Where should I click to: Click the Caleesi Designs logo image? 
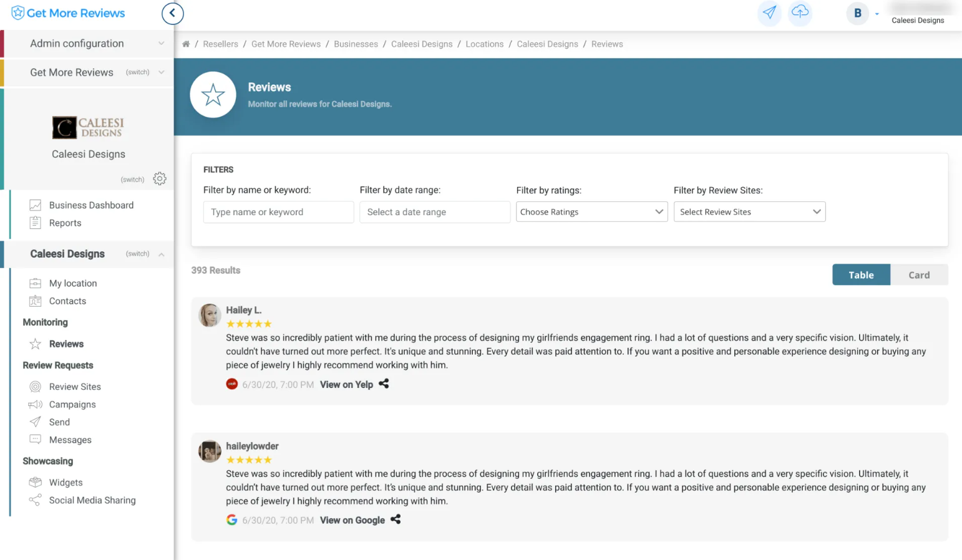tap(88, 127)
